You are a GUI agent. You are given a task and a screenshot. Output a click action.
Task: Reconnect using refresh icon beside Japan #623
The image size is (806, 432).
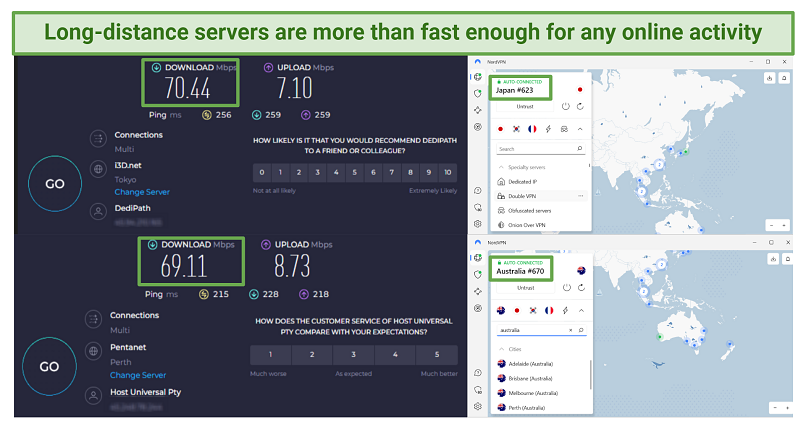580,106
